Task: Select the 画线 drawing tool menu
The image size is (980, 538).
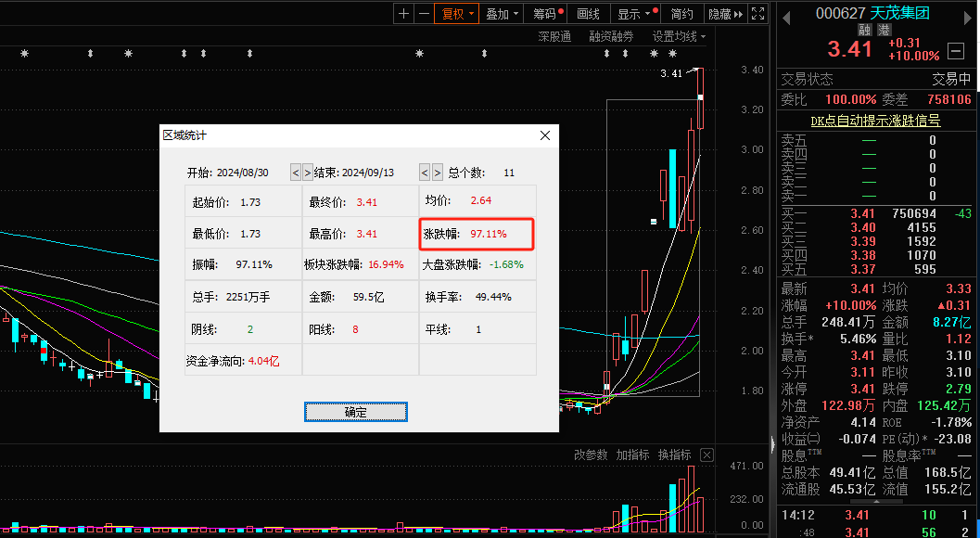Action: pos(588,14)
